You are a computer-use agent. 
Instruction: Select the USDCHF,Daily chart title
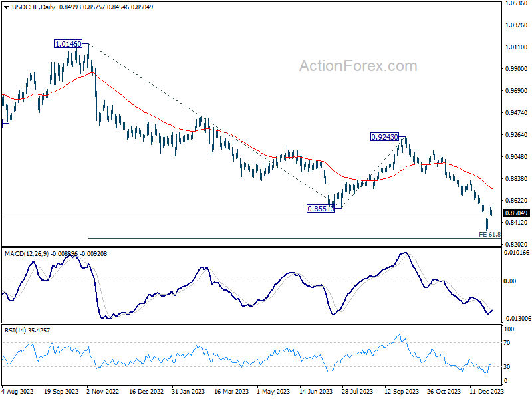click(34, 7)
